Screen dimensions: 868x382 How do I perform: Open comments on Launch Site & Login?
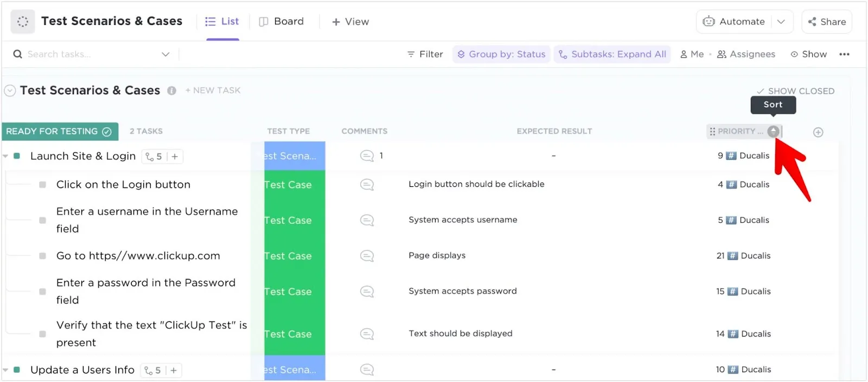(367, 156)
